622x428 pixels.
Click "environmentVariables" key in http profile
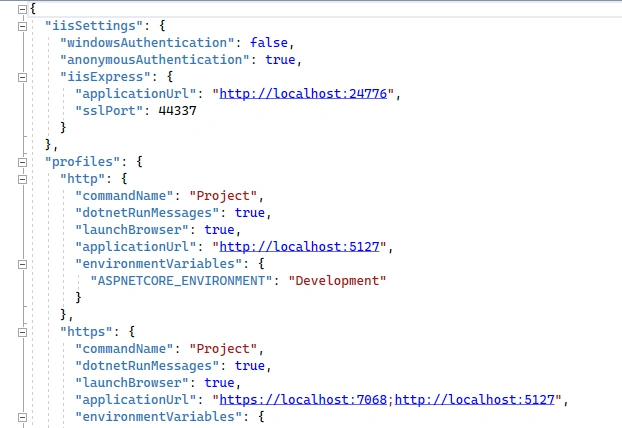(159, 264)
